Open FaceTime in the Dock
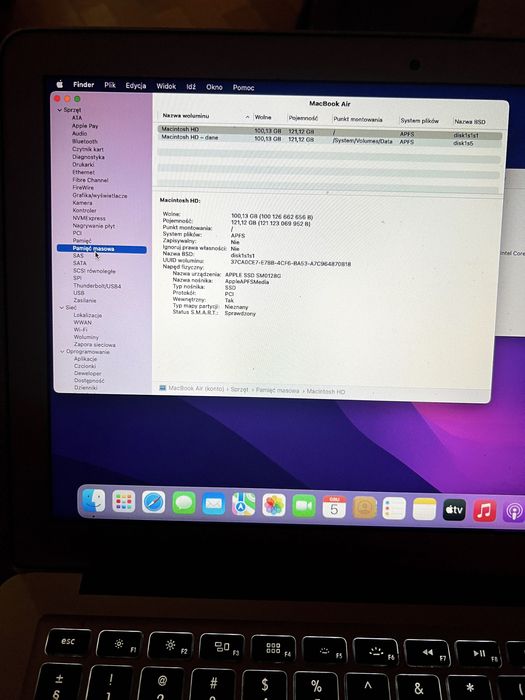The height and width of the screenshot is (700, 525). click(x=304, y=507)
